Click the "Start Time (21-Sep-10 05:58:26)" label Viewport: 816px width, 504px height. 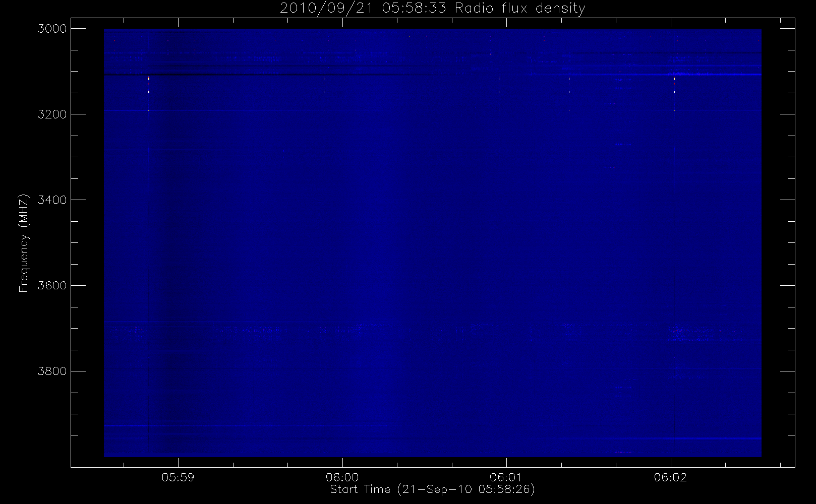[x=432, y=489]
